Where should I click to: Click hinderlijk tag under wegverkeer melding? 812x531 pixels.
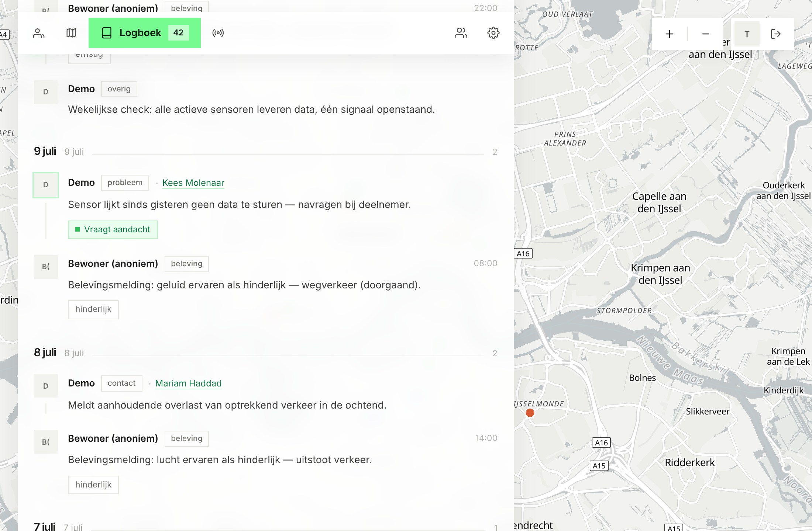pos(93,309)
